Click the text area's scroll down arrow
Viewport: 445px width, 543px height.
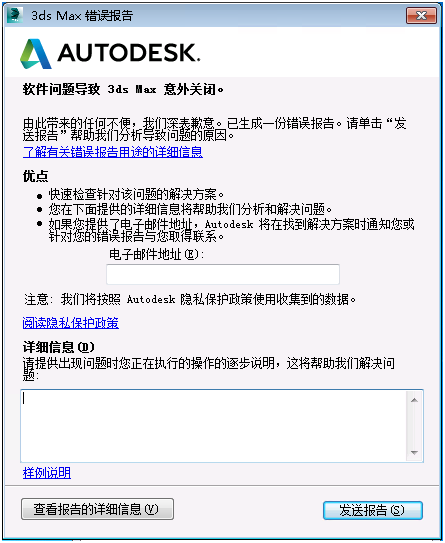coord(414,452)
